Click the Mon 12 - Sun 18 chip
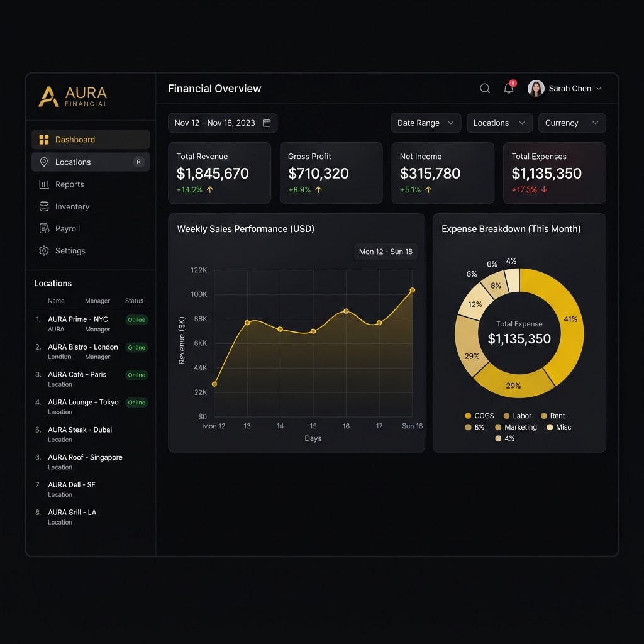Screen dimensions: 644x644 [x=386, y=252]
